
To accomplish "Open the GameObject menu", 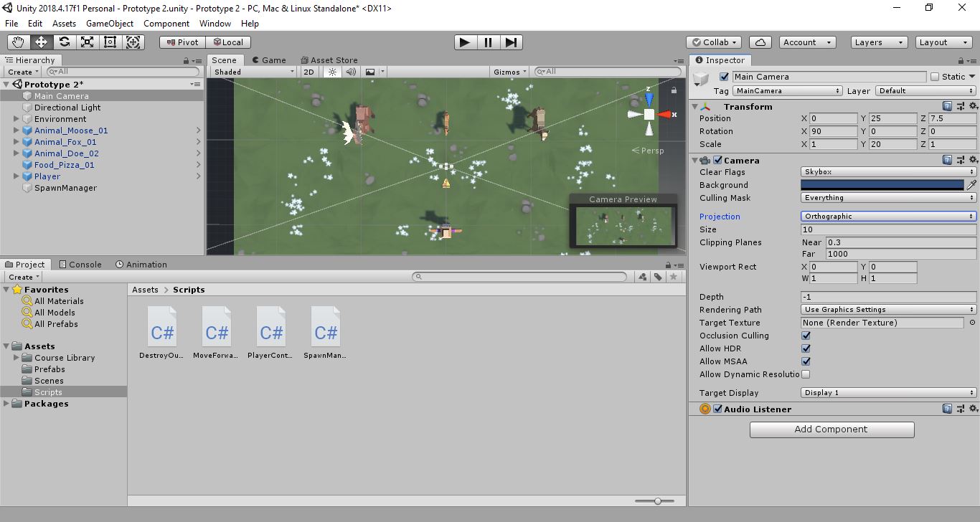I will (x=110, y=24).
